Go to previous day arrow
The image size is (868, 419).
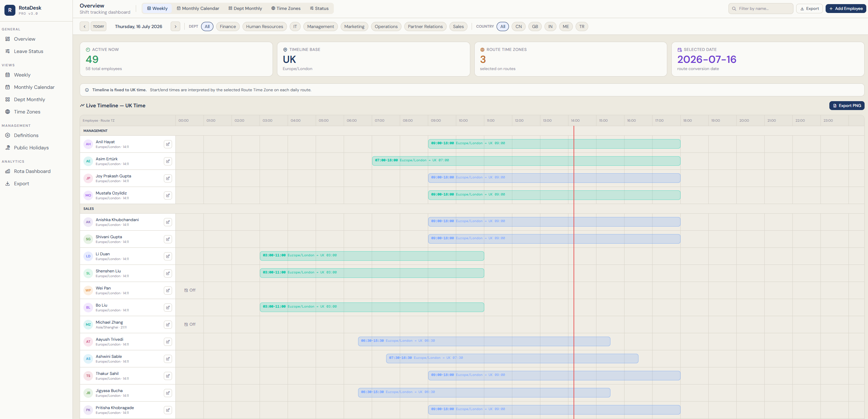click(x=84, y=27)
